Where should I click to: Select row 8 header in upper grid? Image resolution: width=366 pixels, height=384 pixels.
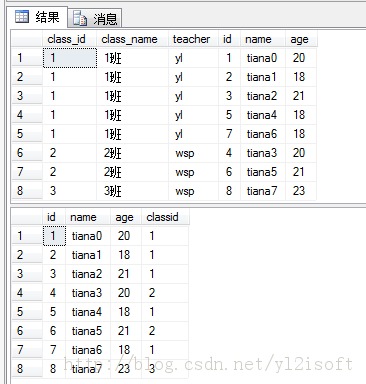27,191
